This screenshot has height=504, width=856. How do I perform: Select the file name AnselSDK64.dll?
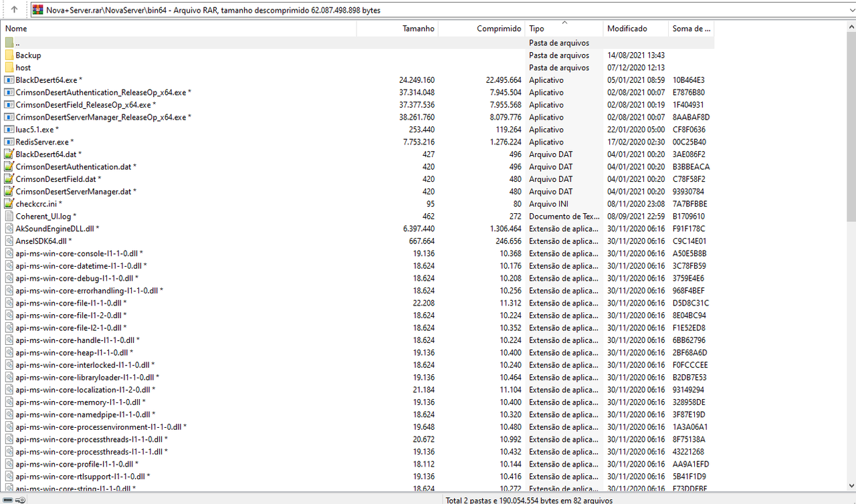point(41,241)
